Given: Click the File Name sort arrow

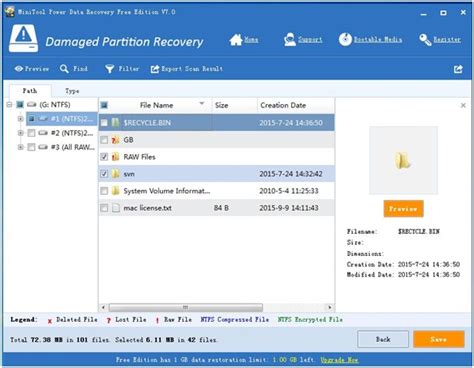Looking at the screenshot, I should click(202, 104).
